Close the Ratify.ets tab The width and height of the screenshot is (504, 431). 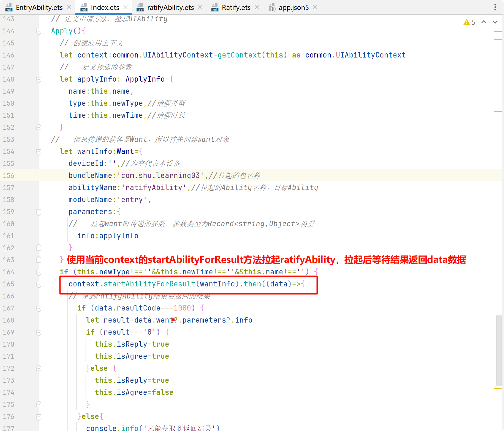click(257, 7)
